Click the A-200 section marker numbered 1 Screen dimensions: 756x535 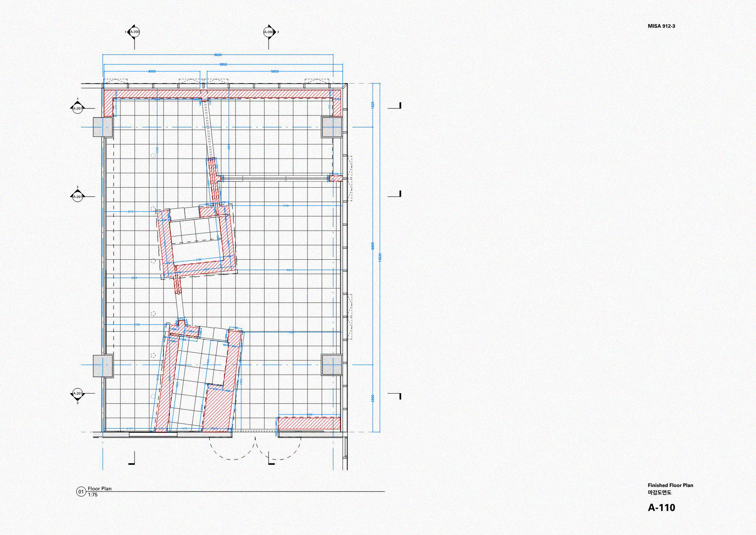point(134,32)
